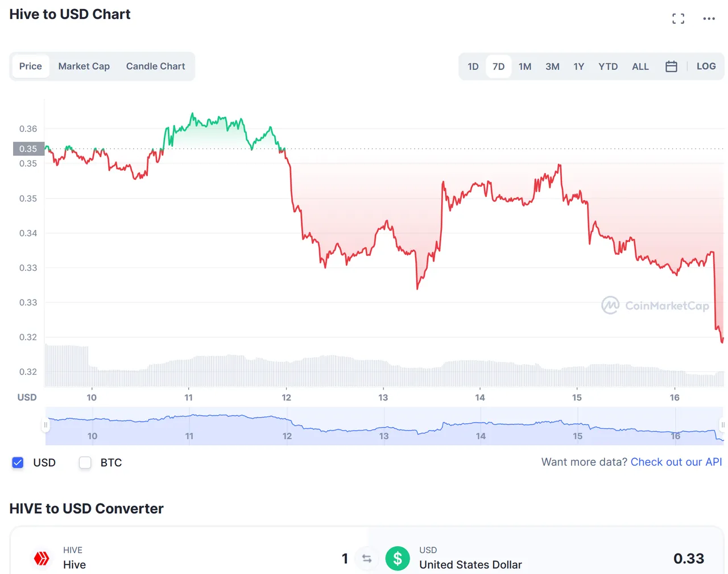
Task: Select the 1M time range
Action: 525,67
